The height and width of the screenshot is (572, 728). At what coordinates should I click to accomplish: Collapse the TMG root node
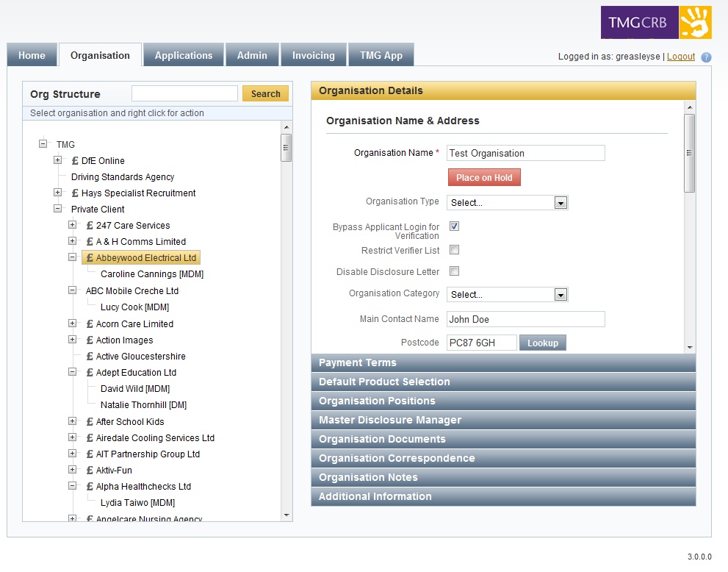point(43,143)
